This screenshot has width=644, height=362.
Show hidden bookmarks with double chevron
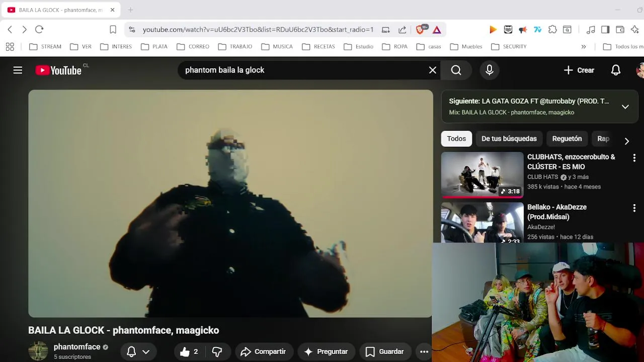[584, 47]
